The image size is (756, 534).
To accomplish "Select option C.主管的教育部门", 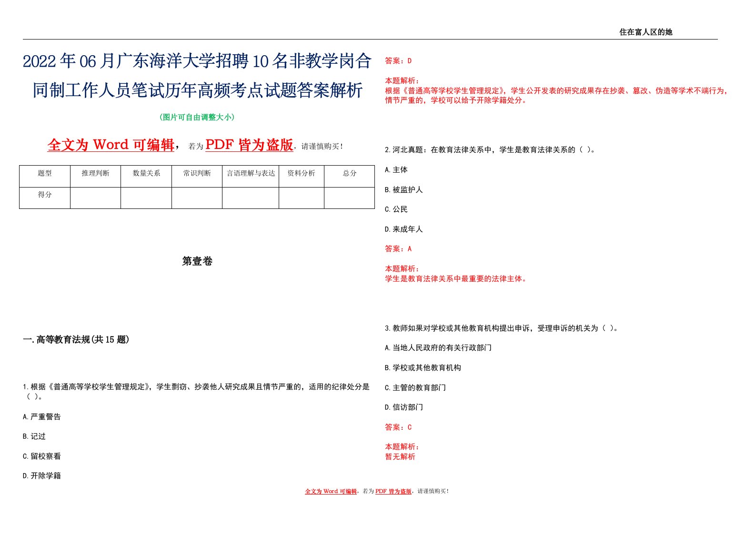I will coord(415,388).
